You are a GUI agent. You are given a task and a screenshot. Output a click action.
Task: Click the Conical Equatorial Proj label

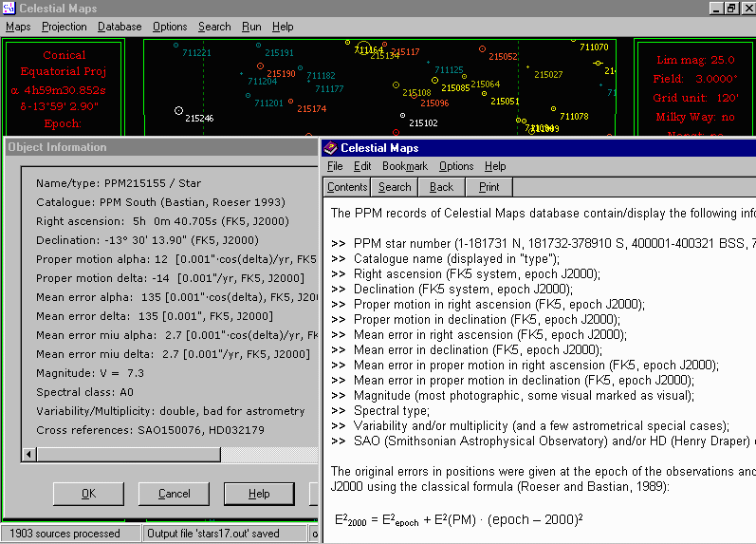(x=64, y=64)
